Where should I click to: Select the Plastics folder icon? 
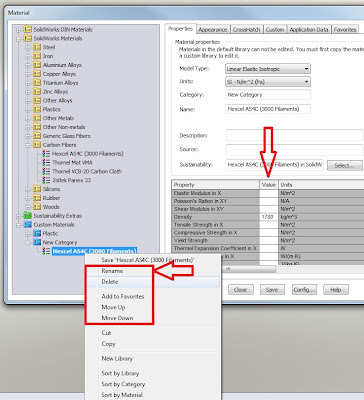(37, 109)
